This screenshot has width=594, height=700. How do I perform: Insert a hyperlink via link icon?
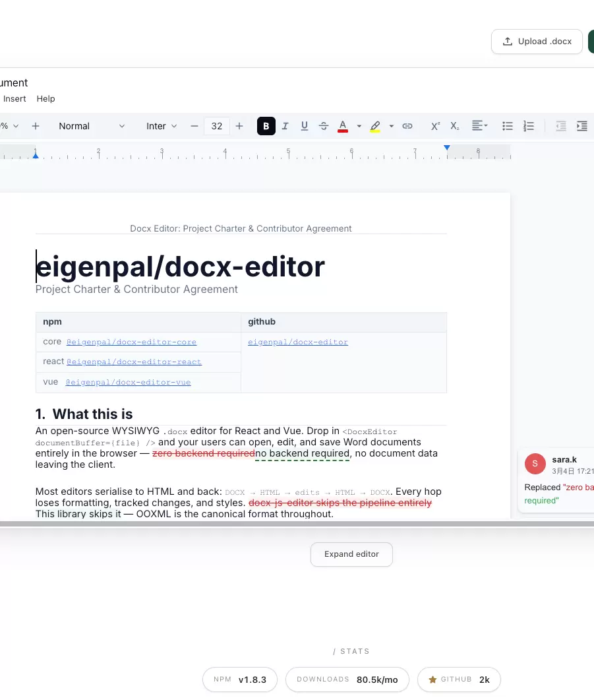click(407, 126)
